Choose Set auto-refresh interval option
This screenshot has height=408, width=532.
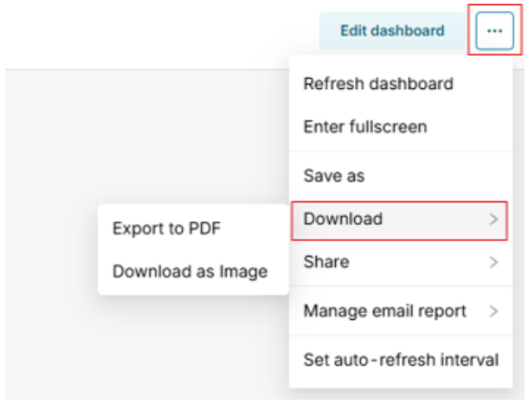pos(401,360)
